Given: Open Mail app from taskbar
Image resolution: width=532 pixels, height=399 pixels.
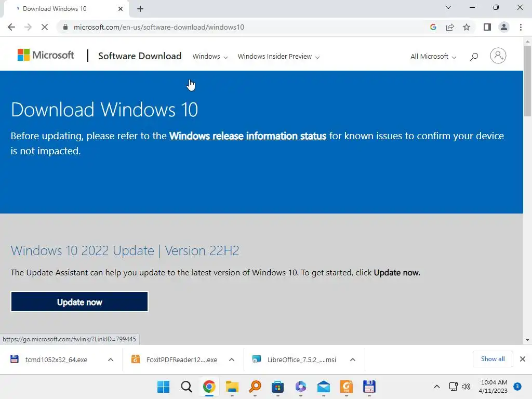Looking at the screenshot, I should point(323,387).
